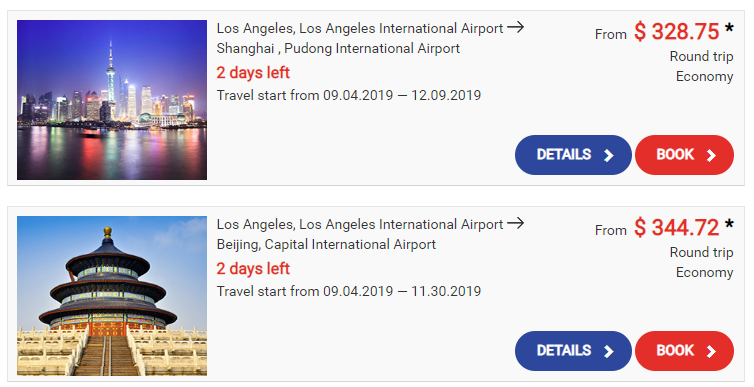Click the Shanghai, Pudong International Airport text
The width and height of the screenshot is (754, 387).
[x=338, y=49]
